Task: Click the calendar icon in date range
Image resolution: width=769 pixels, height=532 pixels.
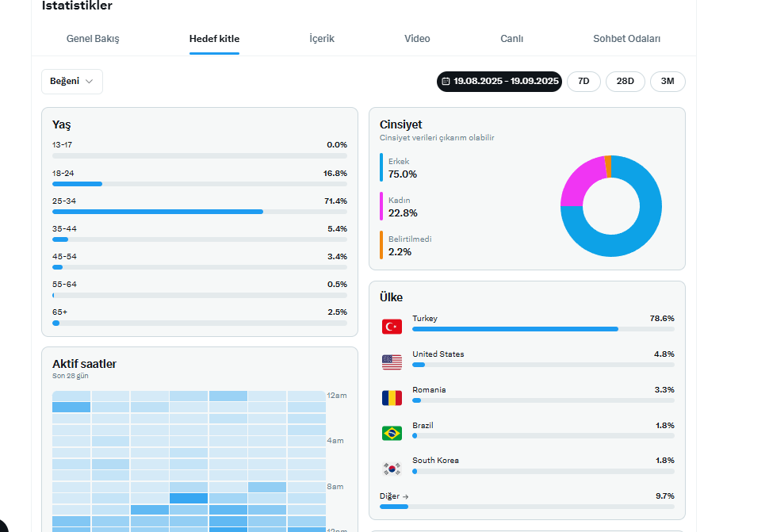Action: click(x=446, y=82)
